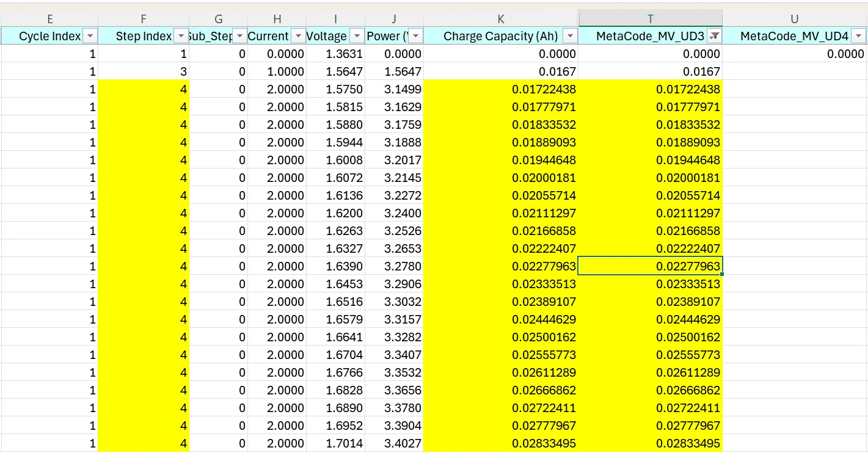868x453 pixels.
Task: Open the Power column filter dropdown
Action: point(415,36)
